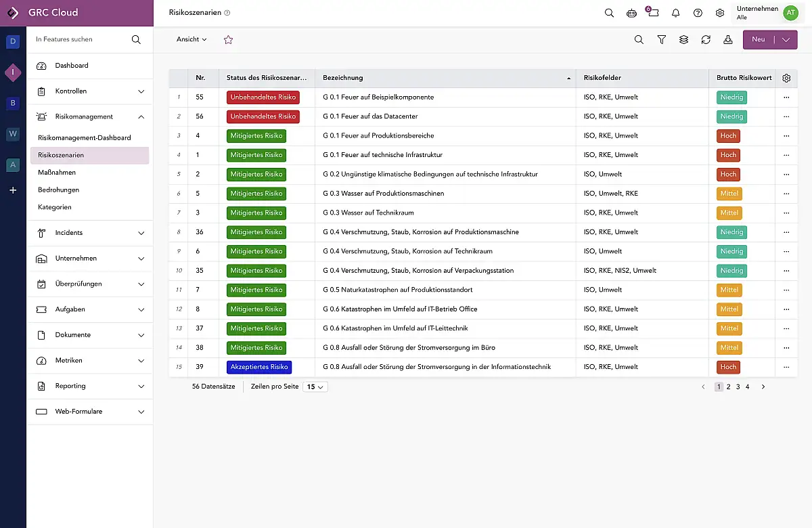This screenshot has height=528, width=812.
Task: Click the filter funnel icon in toolbar
Action: pyautogui.click(x=661, y=40)
